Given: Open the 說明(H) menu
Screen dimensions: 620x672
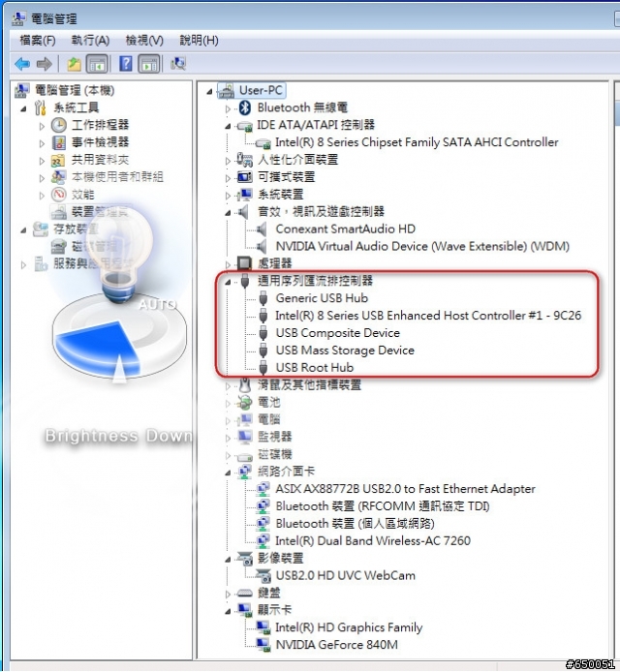Looking at the screenshot, I should (199, 41).
